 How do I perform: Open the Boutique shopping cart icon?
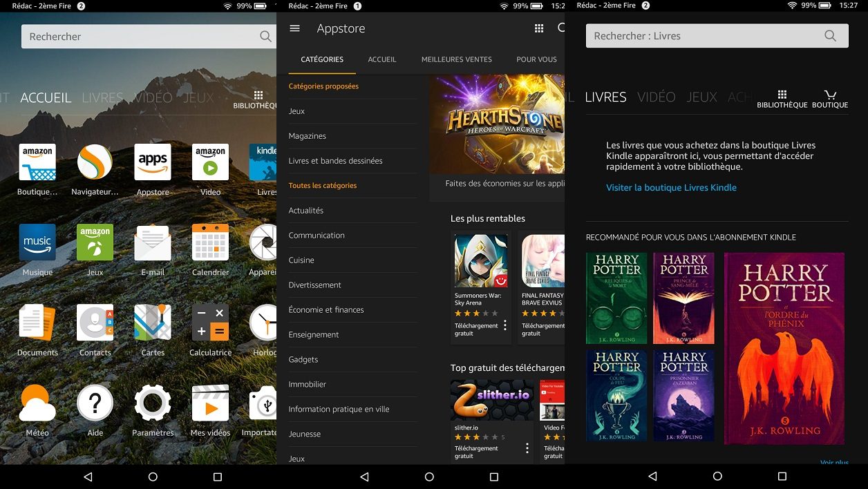831,95
